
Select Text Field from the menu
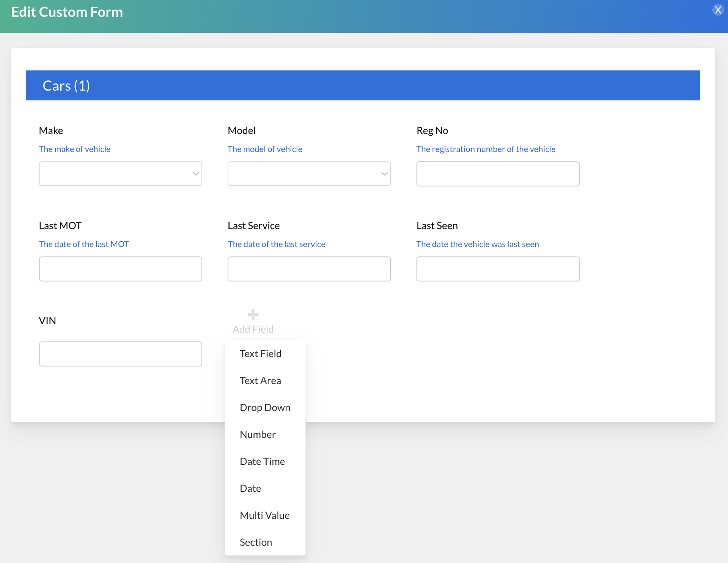[x=260, y=353]
